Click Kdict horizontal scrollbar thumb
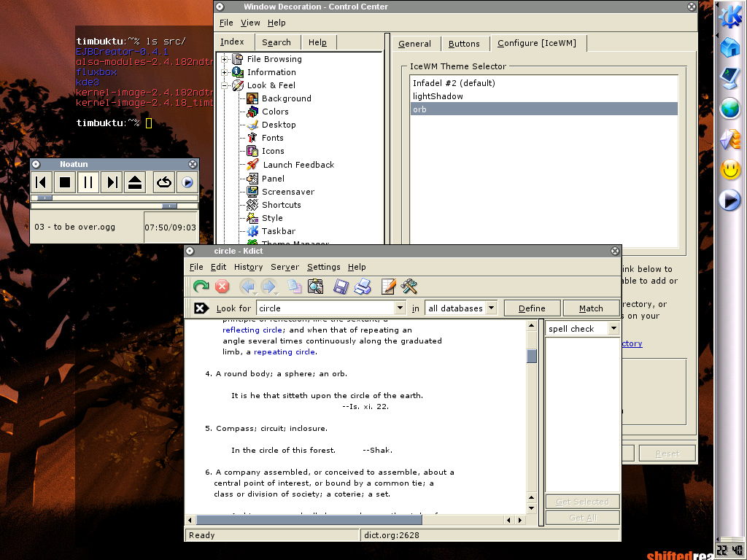 pyautogui.click(x=309, y=520)
